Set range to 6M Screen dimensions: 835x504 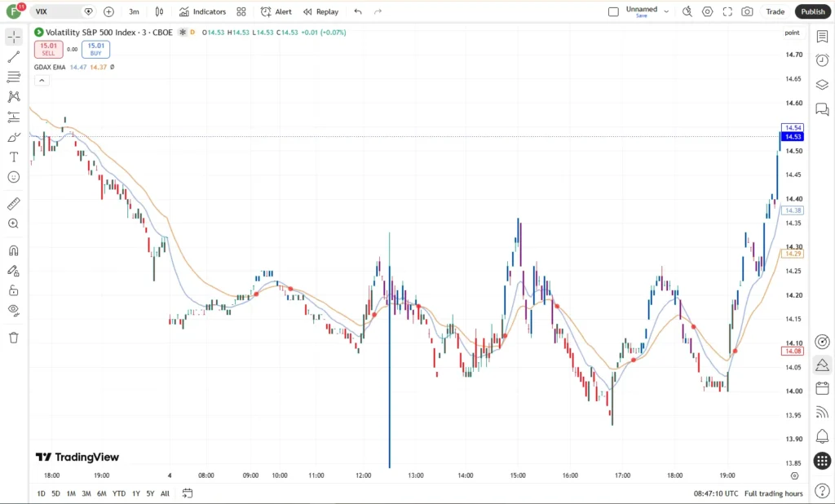point(102,493)
